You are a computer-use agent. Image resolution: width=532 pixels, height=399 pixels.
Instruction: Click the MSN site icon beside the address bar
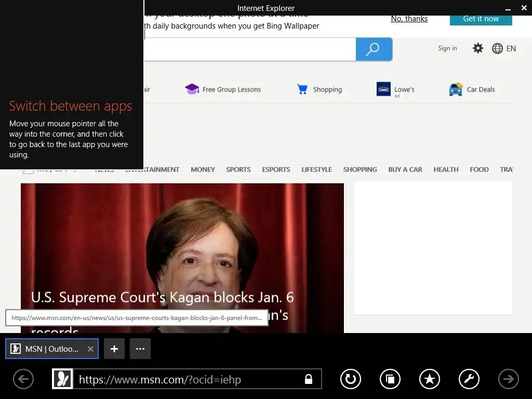coord(62,379)
